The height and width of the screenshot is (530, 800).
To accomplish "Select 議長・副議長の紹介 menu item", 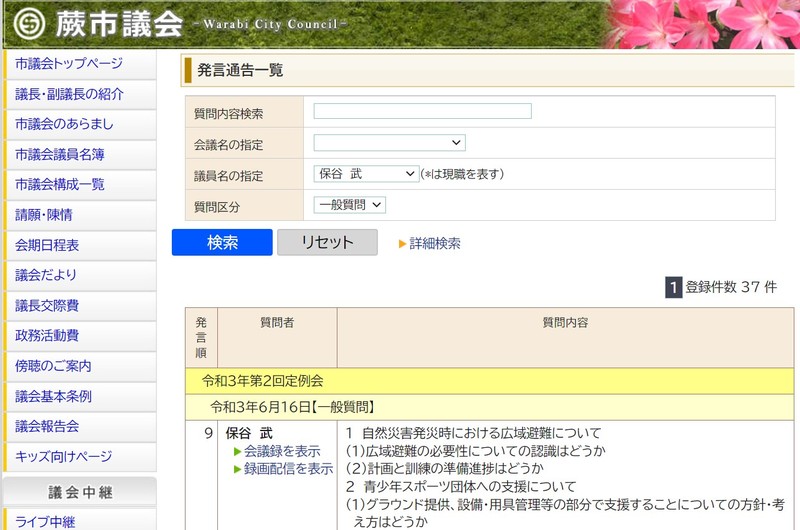I will pyautogui.click(x=69, y=94).
